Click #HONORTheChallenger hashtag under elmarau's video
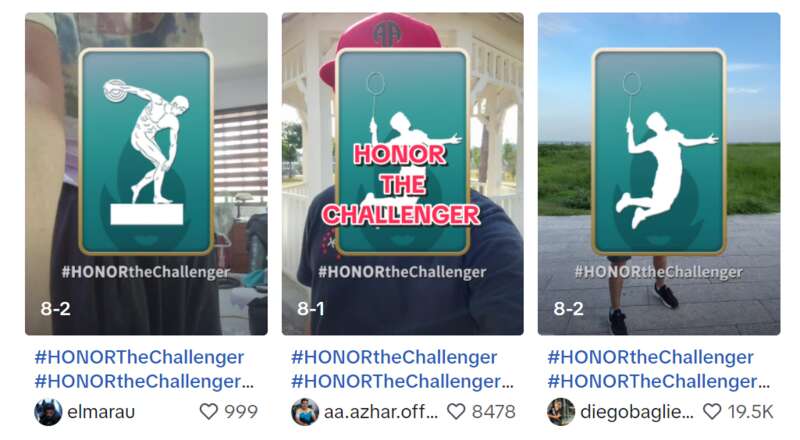Viewport: 800px width, 440px height. click(139, 357)
